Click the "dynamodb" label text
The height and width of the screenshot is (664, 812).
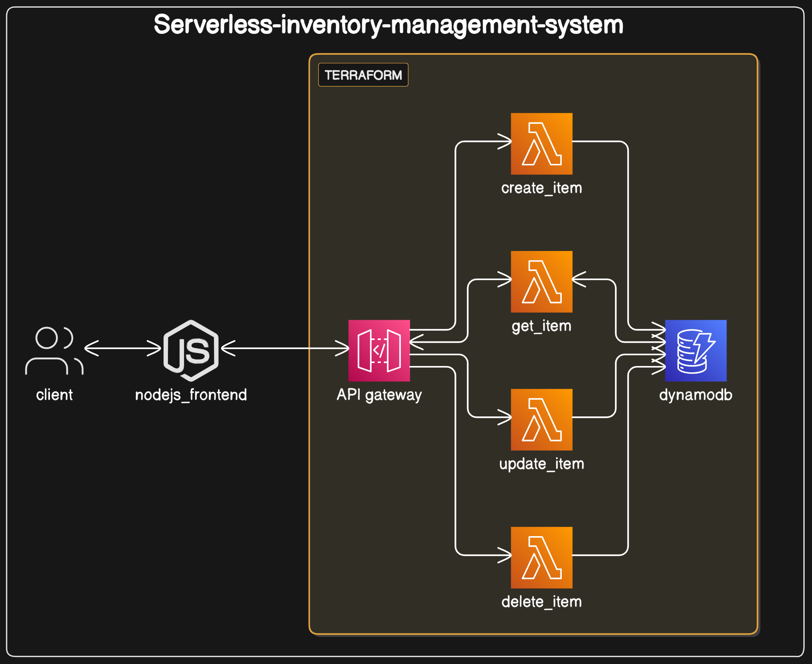[x=696, y=395]
